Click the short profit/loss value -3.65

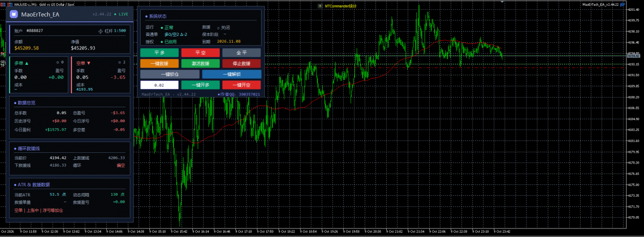coord(119,77)
